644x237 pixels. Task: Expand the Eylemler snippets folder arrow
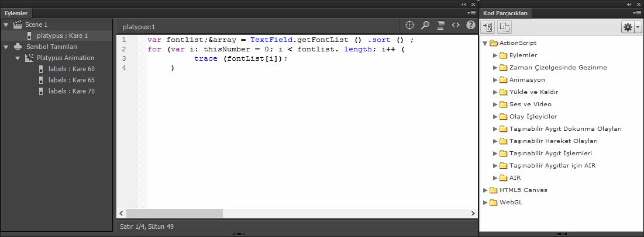coord(495,55)
